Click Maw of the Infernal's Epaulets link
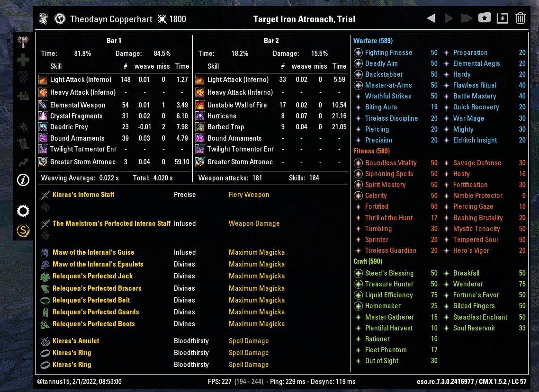 [98, 264]
